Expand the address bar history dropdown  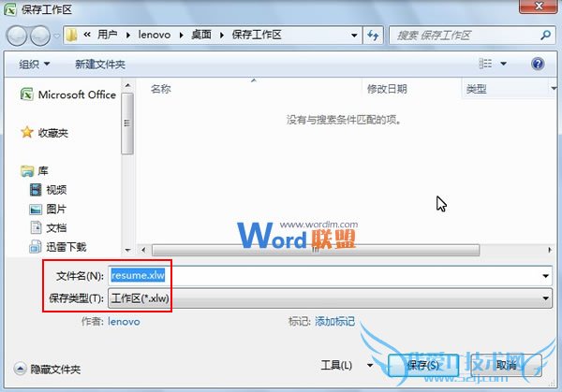(354, 35)
